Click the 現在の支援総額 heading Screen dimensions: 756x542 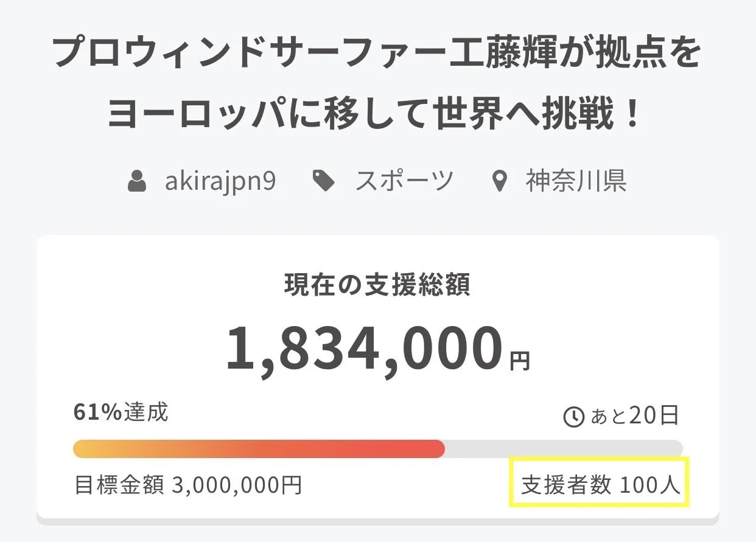[x=377, y=285]
